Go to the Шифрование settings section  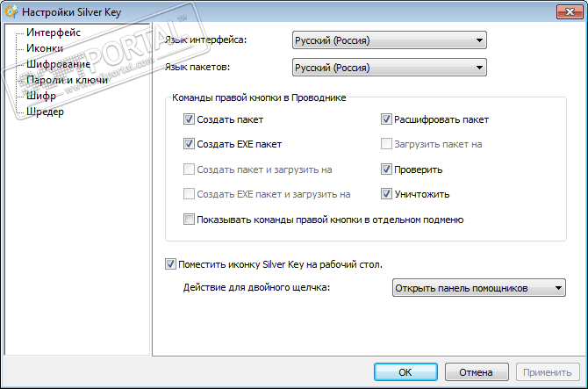[x=59, y=64]
